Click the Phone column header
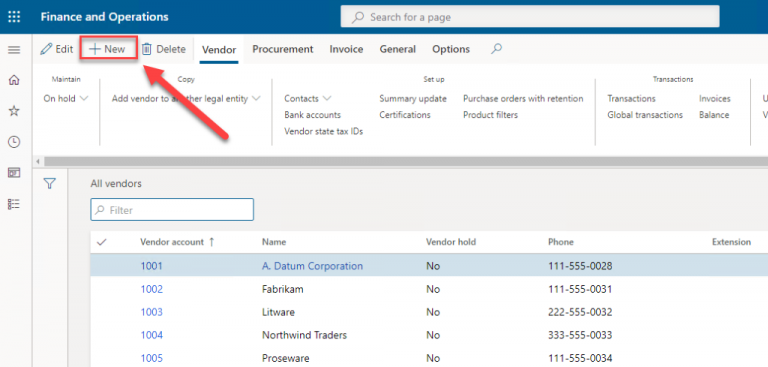 pyautogui.click(x=560, y=242)
